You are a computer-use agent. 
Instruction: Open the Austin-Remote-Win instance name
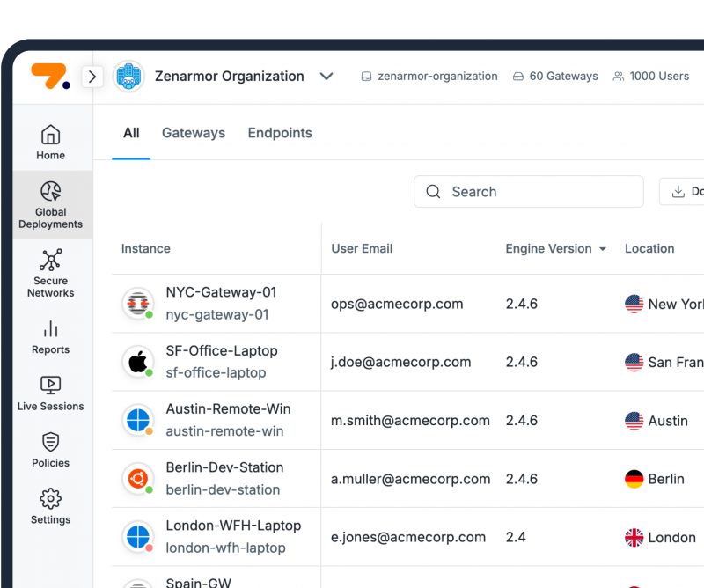[228, 409]
